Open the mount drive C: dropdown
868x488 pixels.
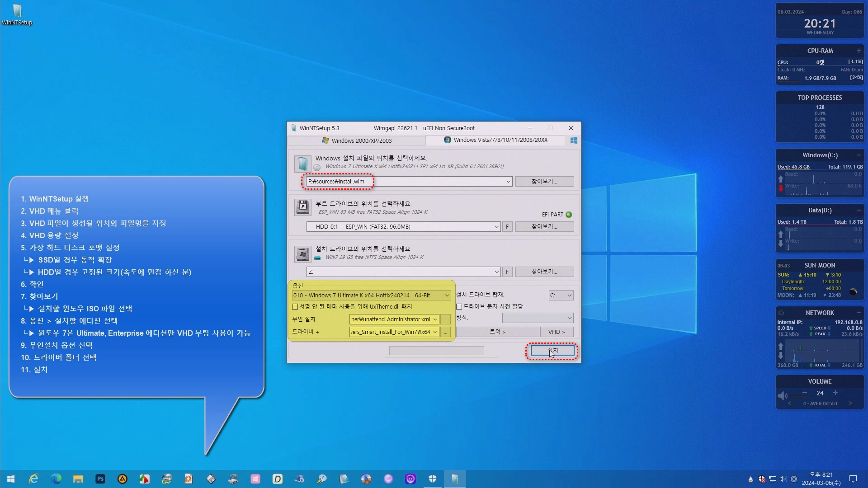561,296
